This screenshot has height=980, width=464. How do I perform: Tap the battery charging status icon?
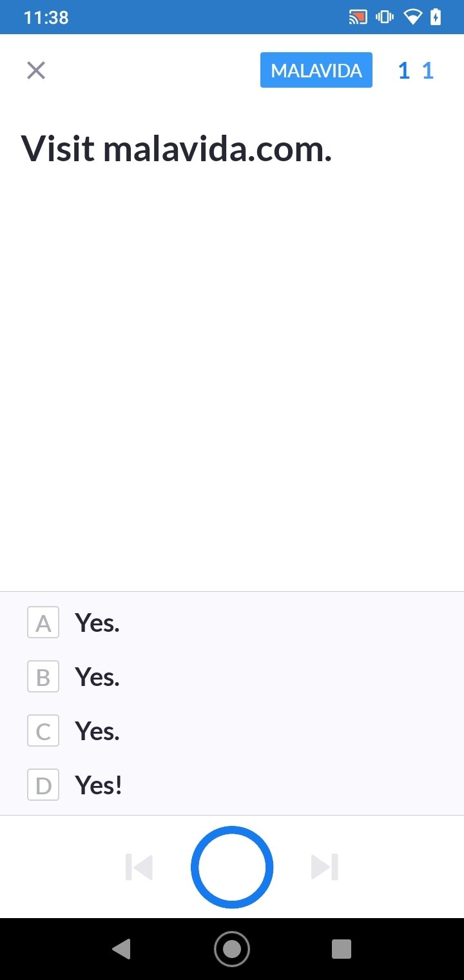click(436, 17)
